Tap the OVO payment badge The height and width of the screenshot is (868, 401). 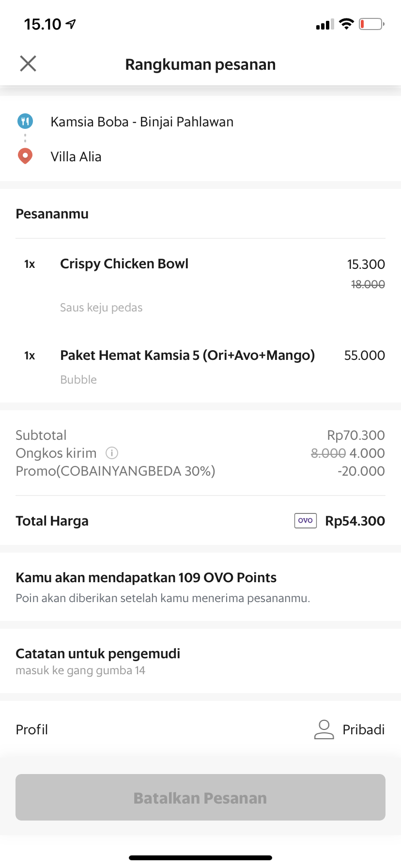click(306, 521)
